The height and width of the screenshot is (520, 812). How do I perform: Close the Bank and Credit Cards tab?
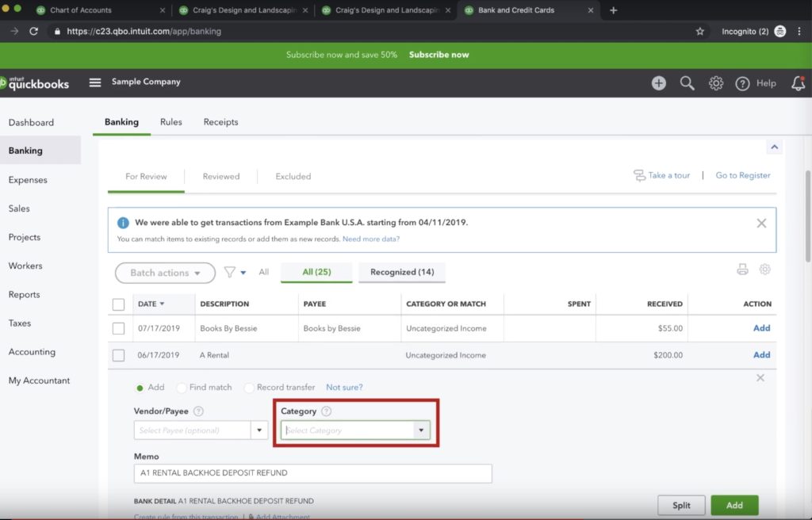click(x=590, y=10)
